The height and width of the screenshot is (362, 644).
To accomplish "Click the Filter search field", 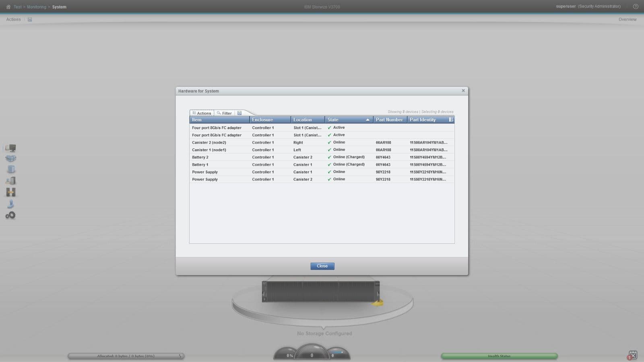I will [225, 113].
